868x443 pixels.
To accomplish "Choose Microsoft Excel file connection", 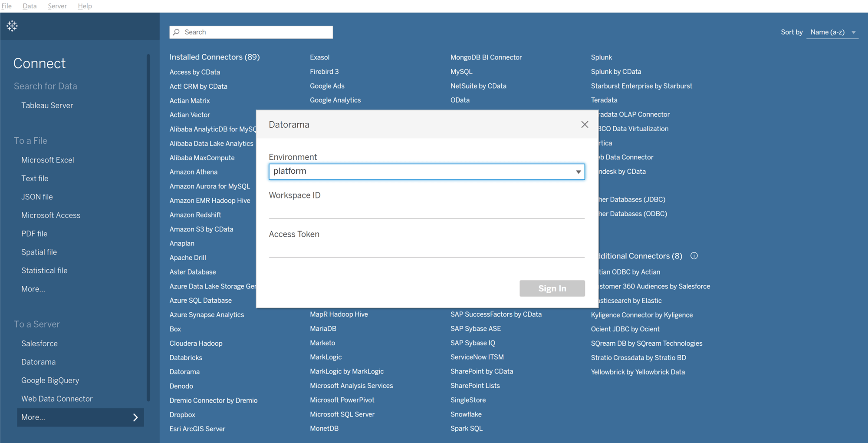I will [x=48, y=160].
